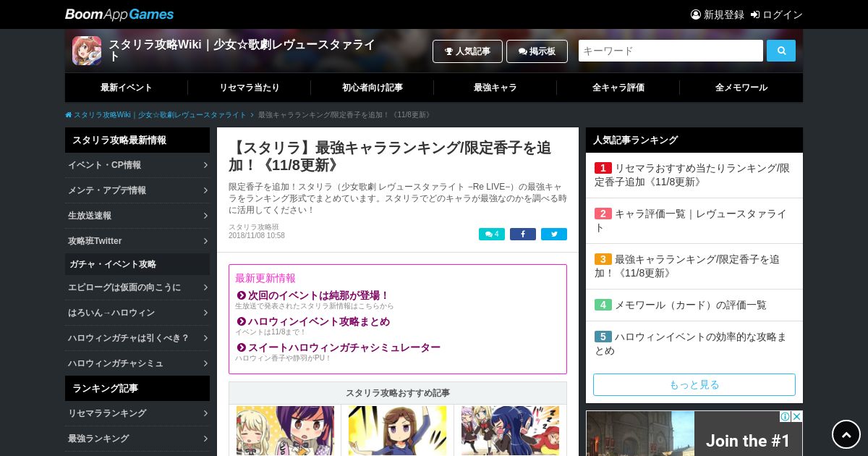Open rank 5 ハロウィンイベントの効率的な攻略まとめ
The image size is (868, 456).
[694, 344]
